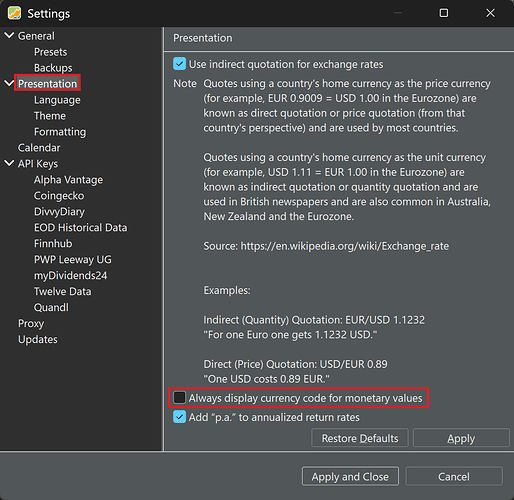Viewport: 514px width, 500px height.
Task: Enable always display currency code checkbox
Action: tap(179, 397)
